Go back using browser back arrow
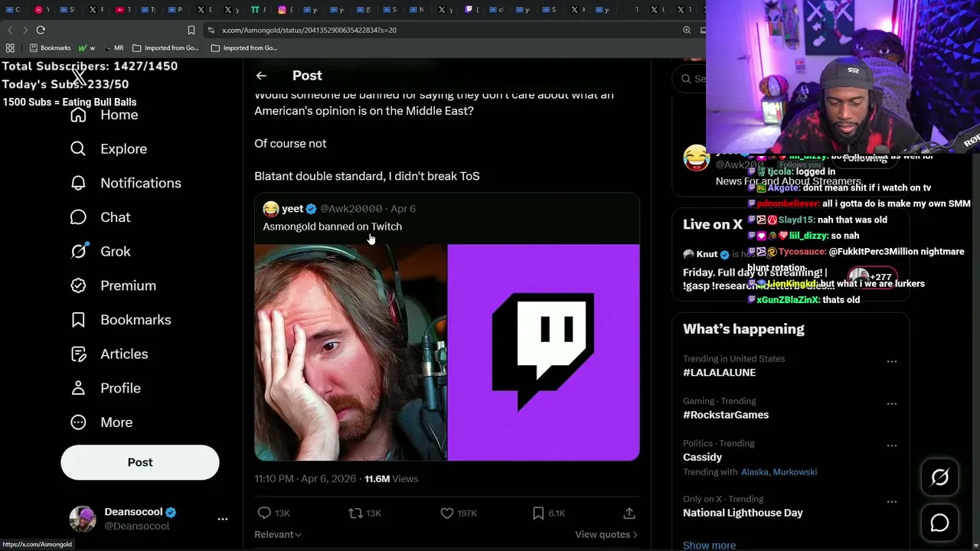 [10, 30]
